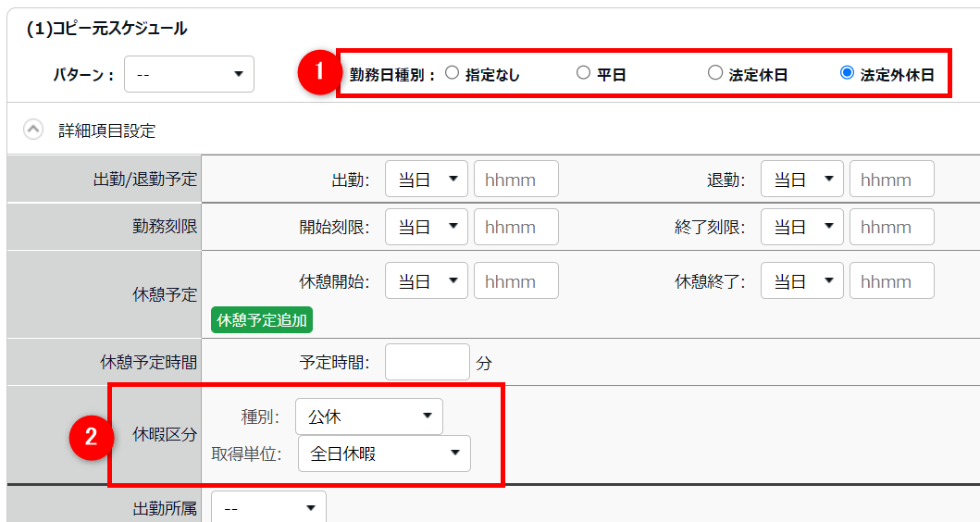Focus the 終了刻限 hhmm input
This screenshot has height=522, width=980.
891,227
